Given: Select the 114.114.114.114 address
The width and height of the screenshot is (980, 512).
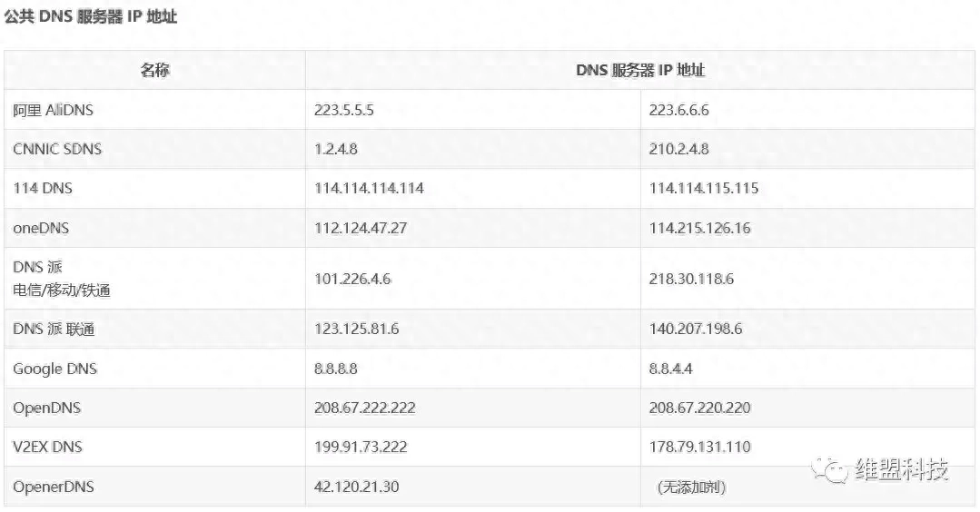Looking at the screenshot, I should coord(369,189).
